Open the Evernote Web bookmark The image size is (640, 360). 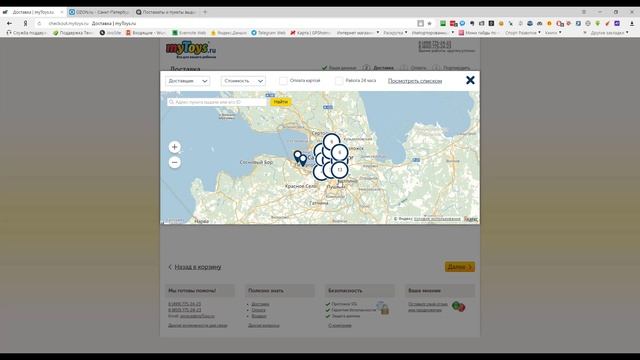[x=189, y=33]
